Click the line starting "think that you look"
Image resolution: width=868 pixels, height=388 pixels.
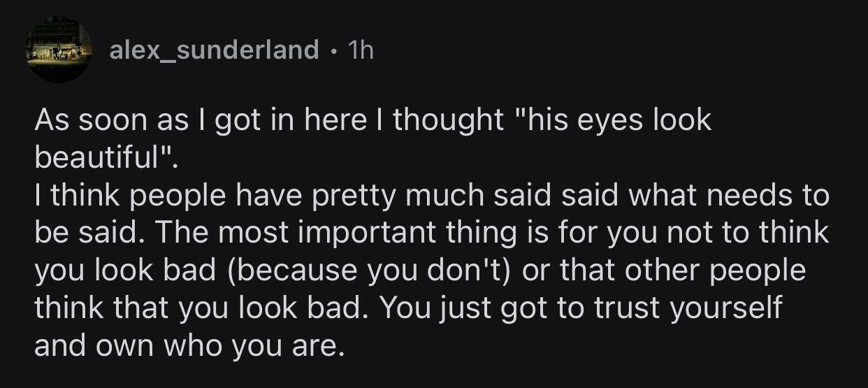pyautogui.click(x=407, y=308)
